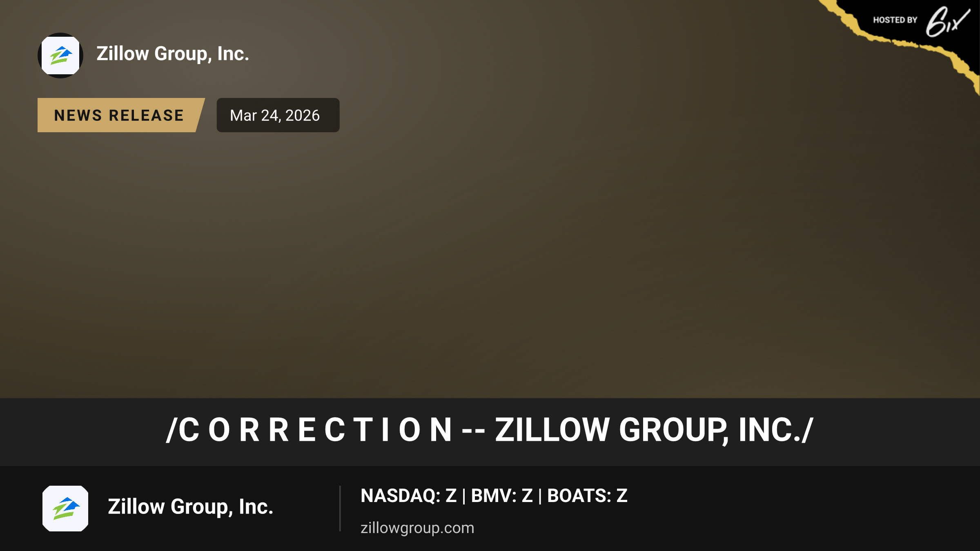
Task: Select the NEWS RELEASE badge
Action: point(121,115)
